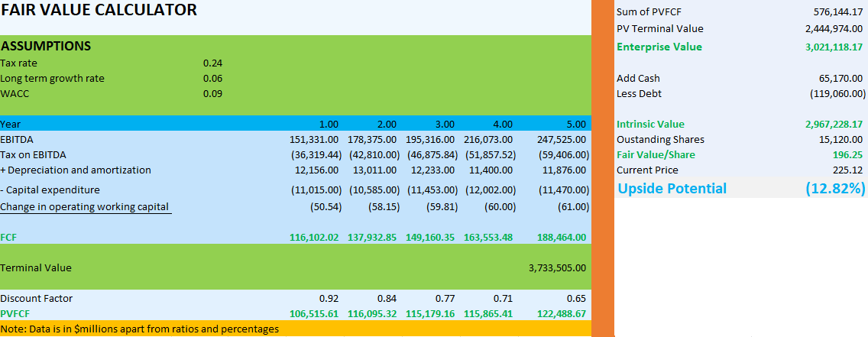Click depreciation value 12,156.00
Screen dimensions: 868x337
318,170
